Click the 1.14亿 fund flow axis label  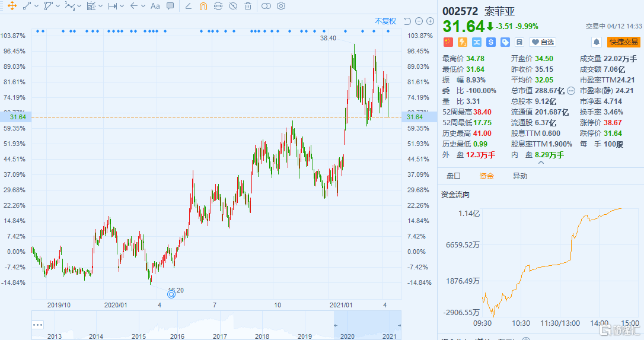click(469, 214)
